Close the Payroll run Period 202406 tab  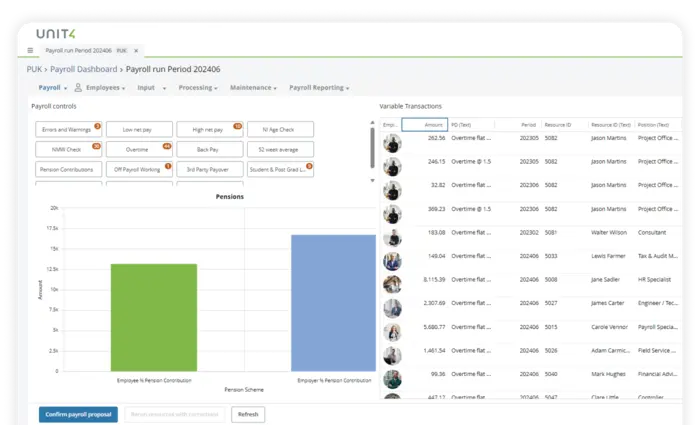[x=136, y=50]
